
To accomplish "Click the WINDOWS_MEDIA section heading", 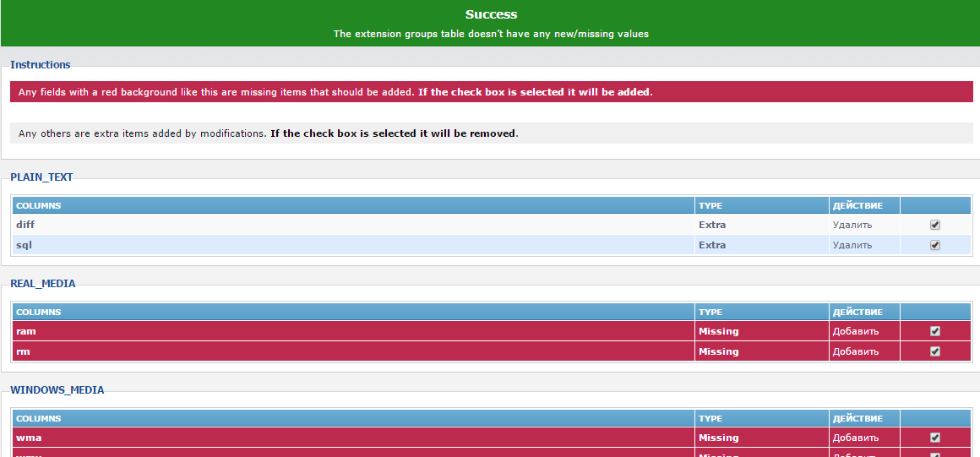I will click(57, 390).
